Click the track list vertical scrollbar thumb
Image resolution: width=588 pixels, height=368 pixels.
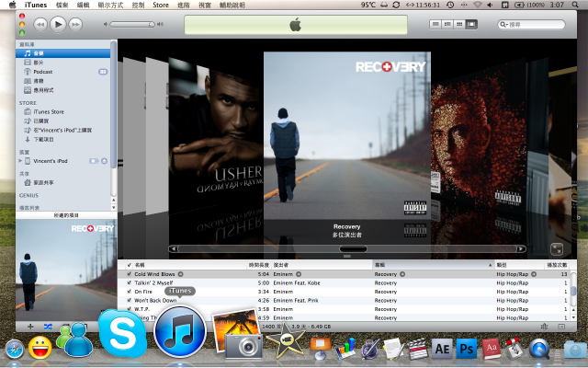[x=573, y=291]
